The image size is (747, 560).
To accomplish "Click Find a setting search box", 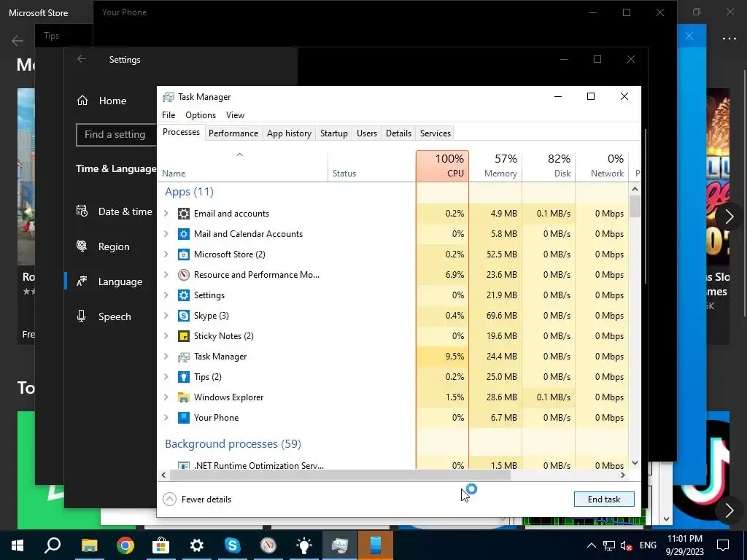I will pos(116,135).
